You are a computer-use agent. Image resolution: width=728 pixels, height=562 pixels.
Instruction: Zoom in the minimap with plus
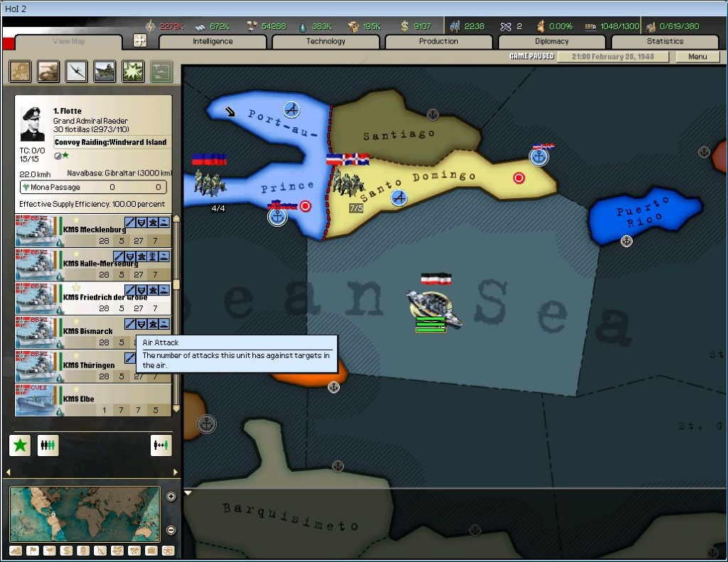[x=171, y=497]
